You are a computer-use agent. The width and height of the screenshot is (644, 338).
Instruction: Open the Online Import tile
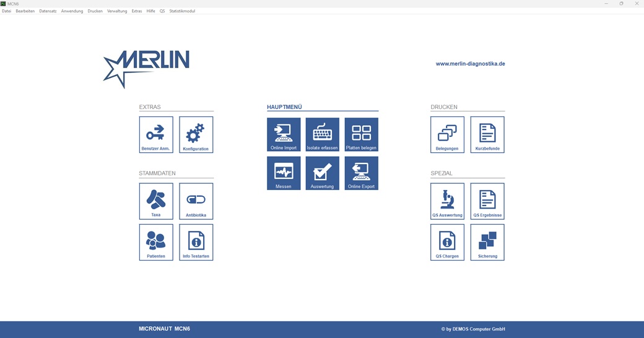(x=284, y=134)
